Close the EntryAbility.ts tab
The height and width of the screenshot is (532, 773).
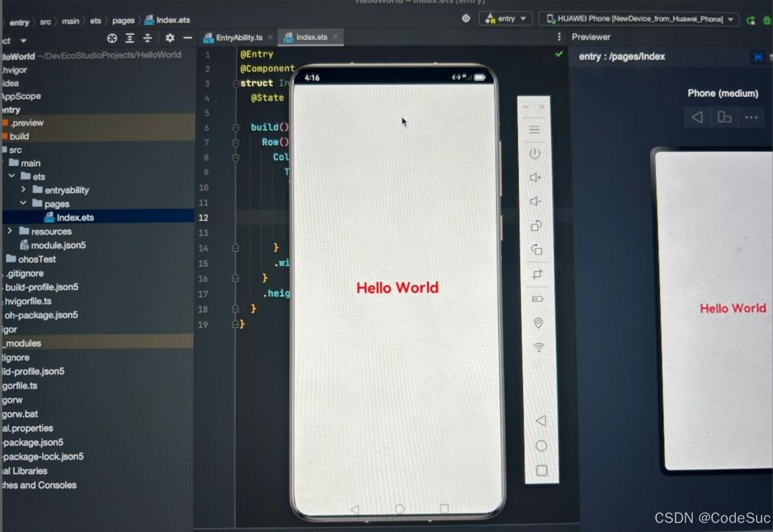(x=270, y=38)
